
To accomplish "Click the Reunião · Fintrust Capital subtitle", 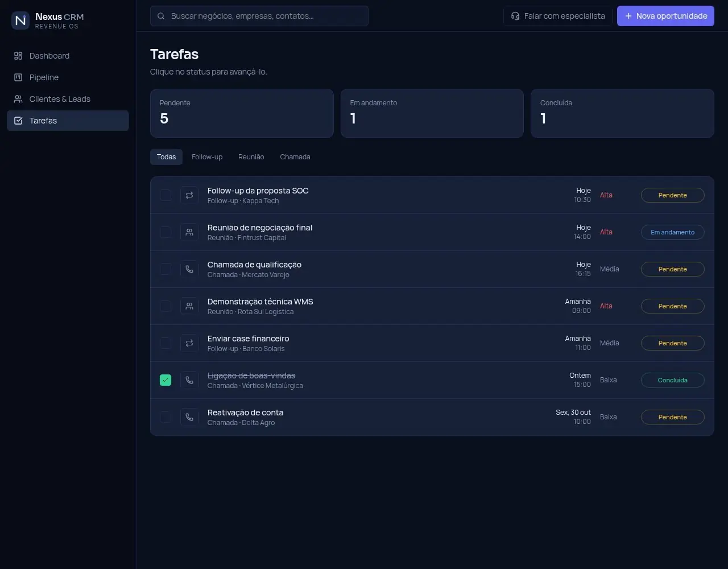I will click(x=247, y=238).
